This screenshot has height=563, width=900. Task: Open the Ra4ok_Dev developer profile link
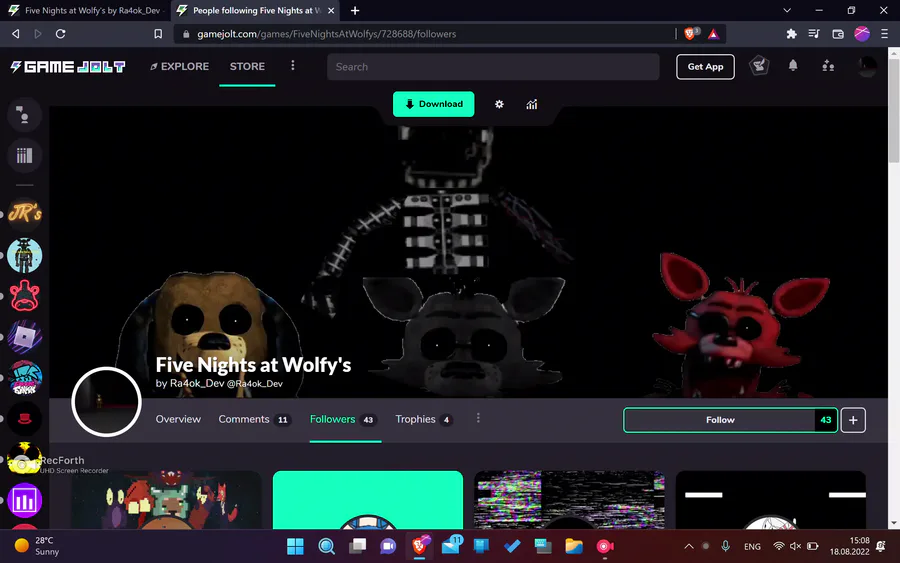point(226,383)
